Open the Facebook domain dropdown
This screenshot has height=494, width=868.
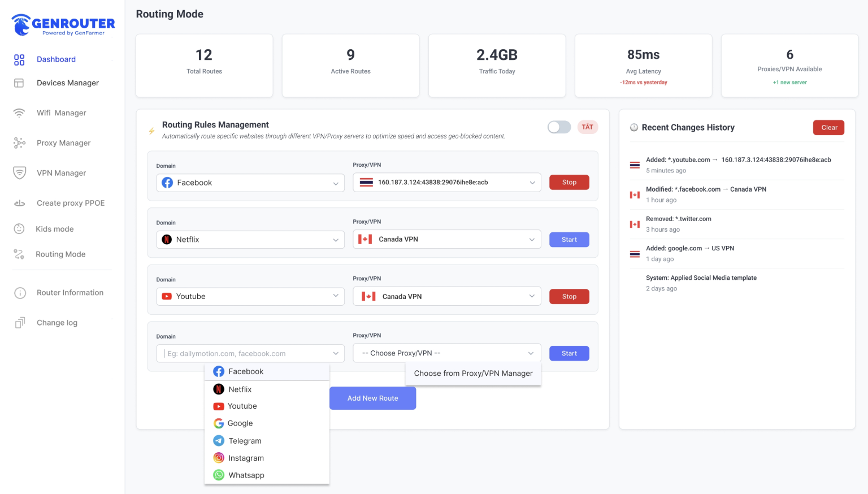250,183
